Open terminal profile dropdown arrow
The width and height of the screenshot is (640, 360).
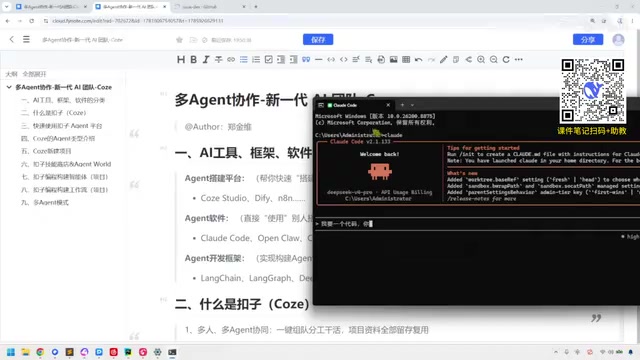click(412, 105)
